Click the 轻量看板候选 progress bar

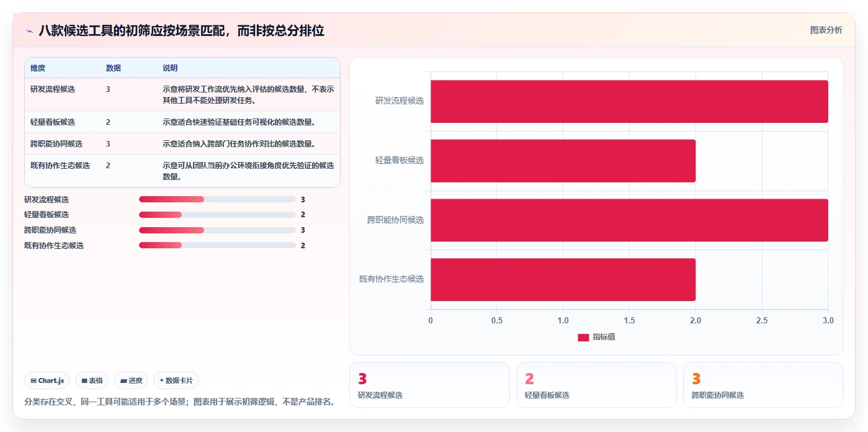[217, 215]
